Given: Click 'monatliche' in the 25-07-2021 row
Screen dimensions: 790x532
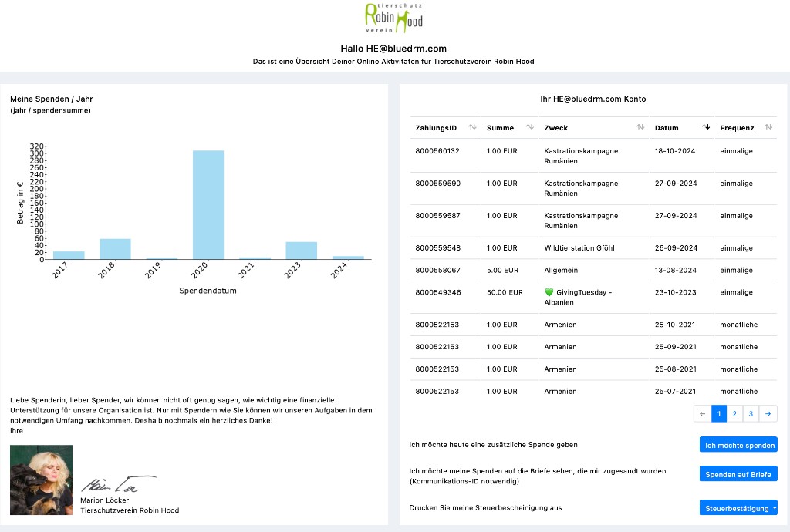Looking at the screenshot, I should [x=738, y=391].
